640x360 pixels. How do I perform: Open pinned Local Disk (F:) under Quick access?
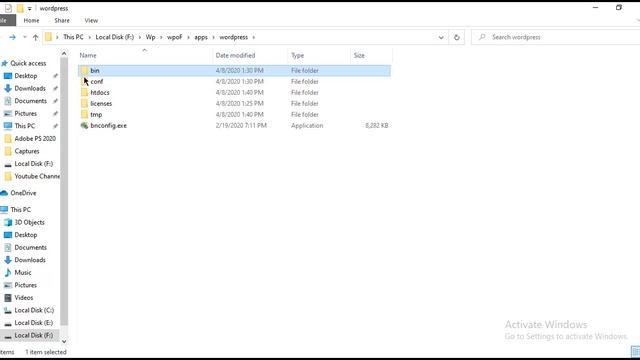(x=33, y=164)
